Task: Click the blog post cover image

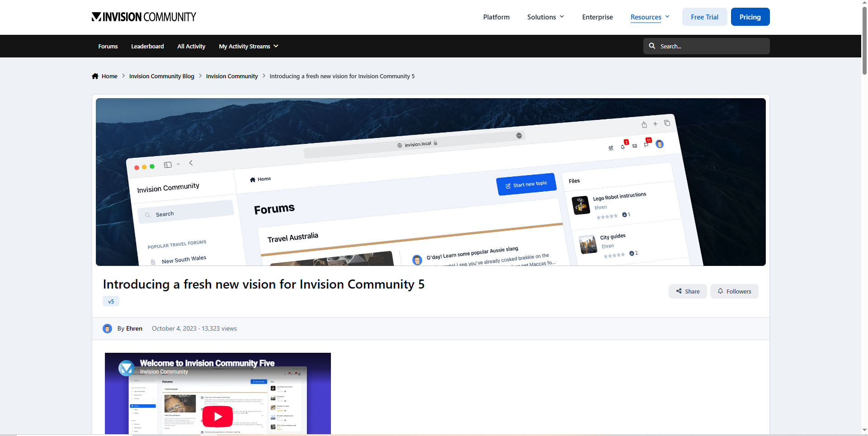Action: 430,182
